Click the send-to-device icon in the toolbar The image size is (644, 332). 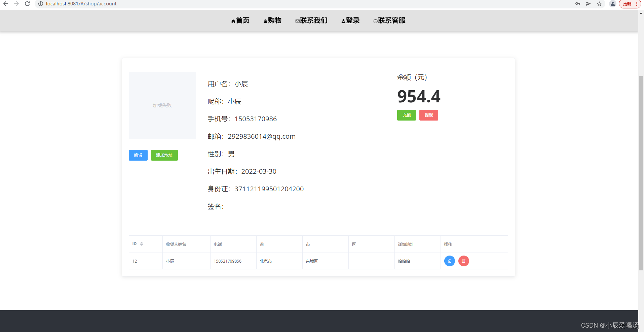click(x=588, y=4)
